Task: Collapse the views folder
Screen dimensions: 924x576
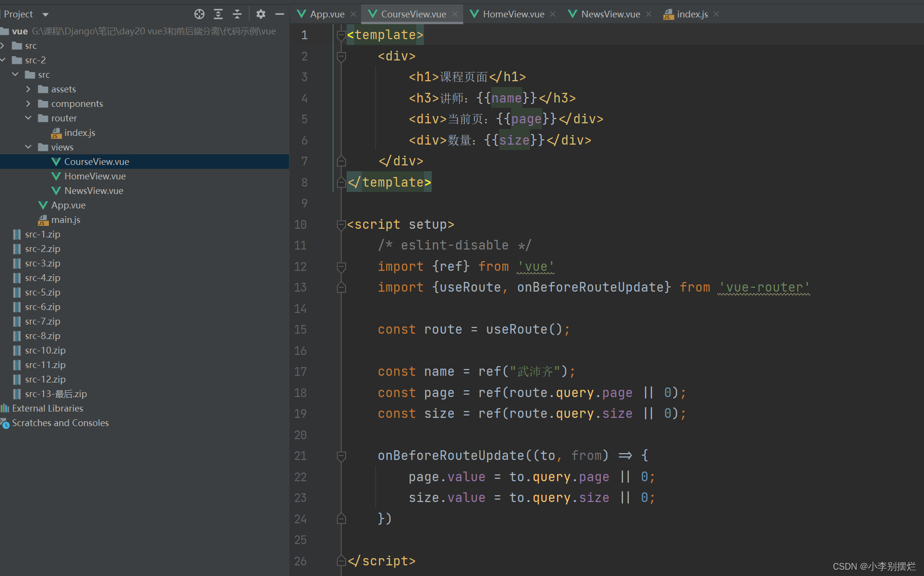Action: click(28, 147)
